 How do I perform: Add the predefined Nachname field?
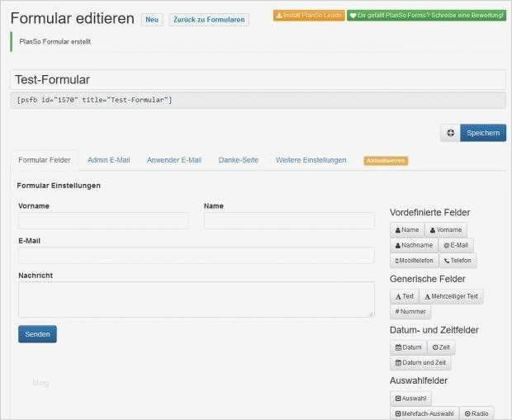(x=414, y=245)
